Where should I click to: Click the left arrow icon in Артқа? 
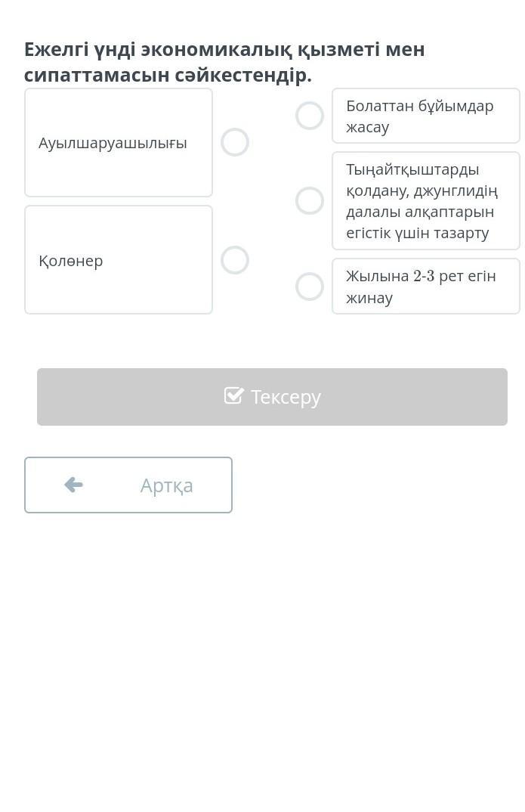click(73, 485)
